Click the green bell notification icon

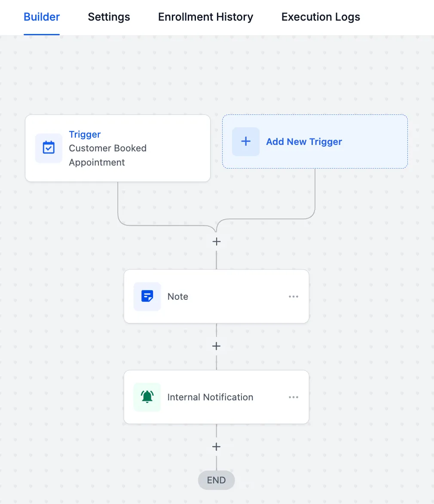[x=147, y=397]
